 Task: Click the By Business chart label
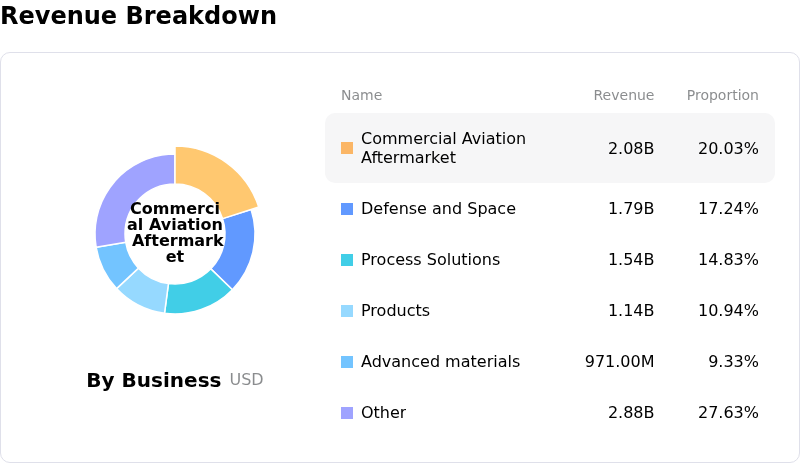153,380
